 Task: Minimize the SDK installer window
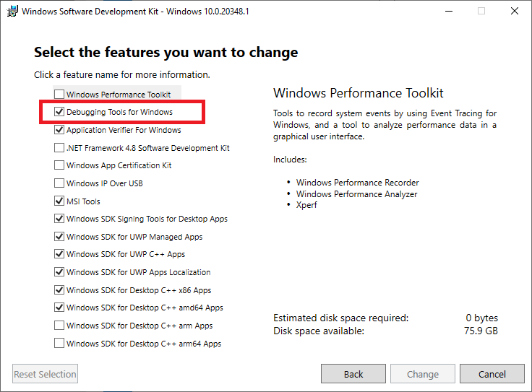click(x=449, y=11)
